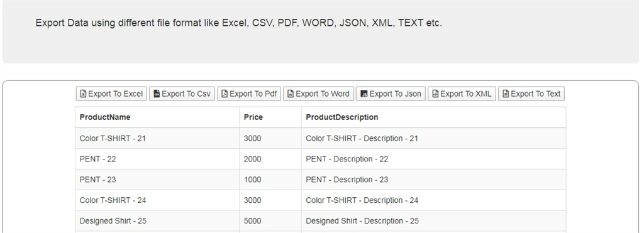Click the Export To Csv button

point(182,94)
